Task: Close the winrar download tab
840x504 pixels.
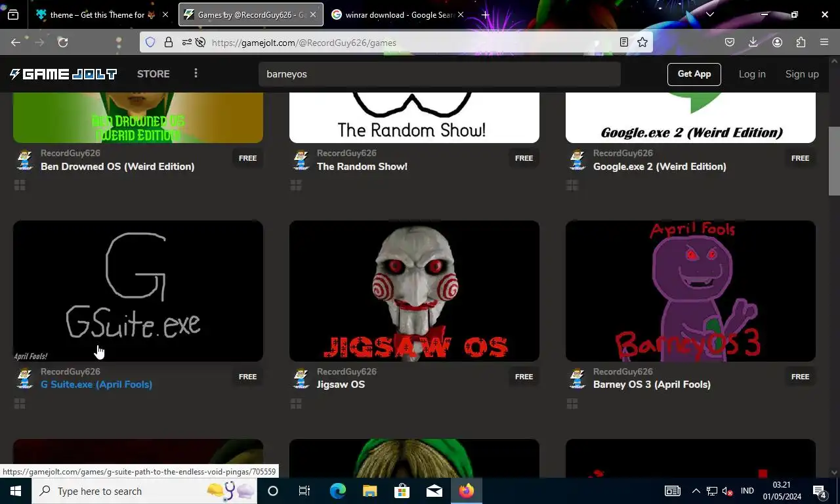Action: pyautogui.click(x=460, y=14)
